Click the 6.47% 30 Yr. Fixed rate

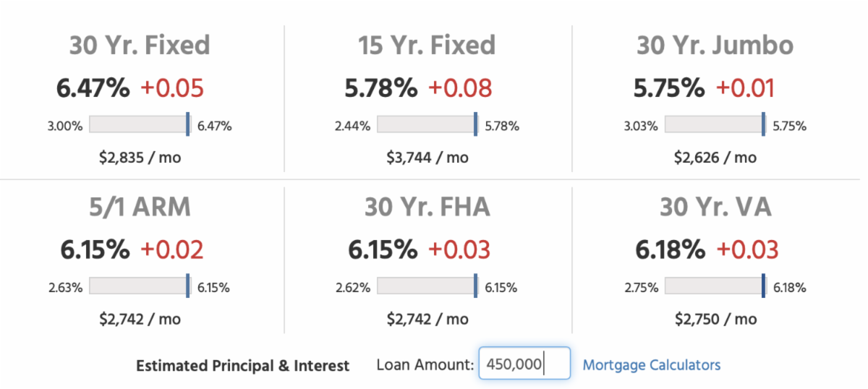click(93, 89)
